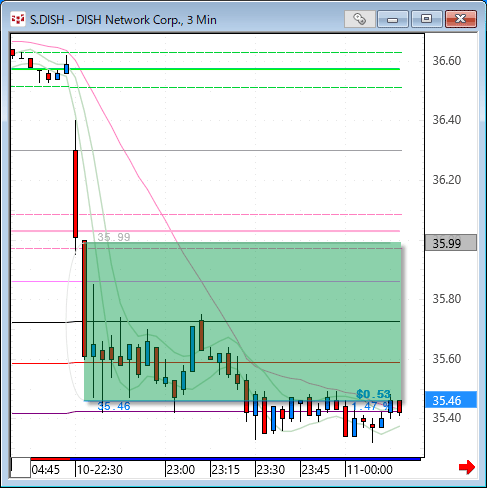Click the 23:15 time axis label

click(226, 470)
